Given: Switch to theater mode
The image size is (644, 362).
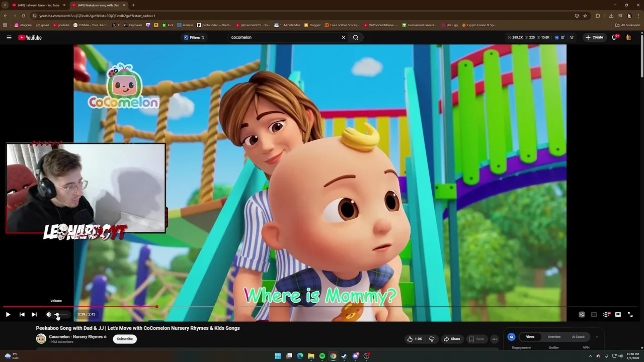Looking at the screenshot, I should 618,314.
